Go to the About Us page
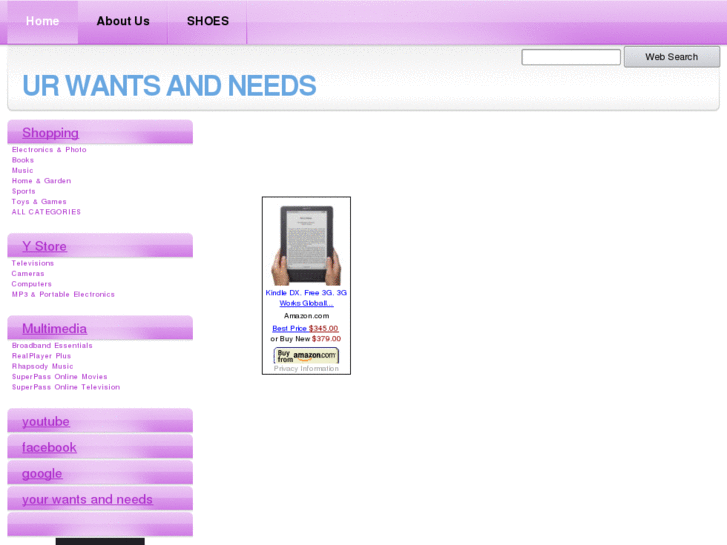Screen dimensions: 727x545 (x=123, y=21)
